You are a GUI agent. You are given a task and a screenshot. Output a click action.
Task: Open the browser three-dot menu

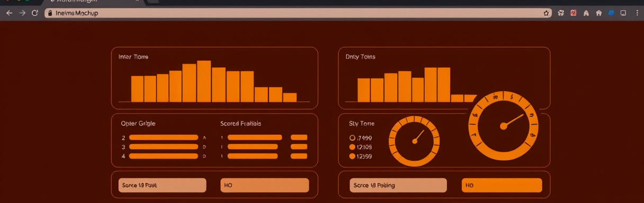(637, 13)
